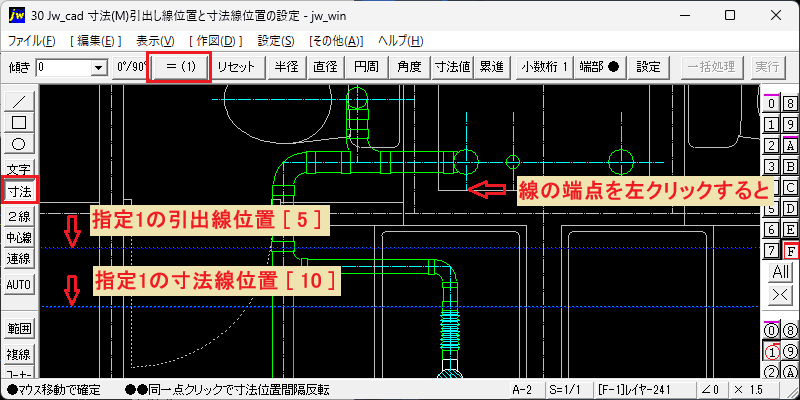
Task: Open the 設定(S) settings menu
Action: pyautogui.click(x=276, y=41)
